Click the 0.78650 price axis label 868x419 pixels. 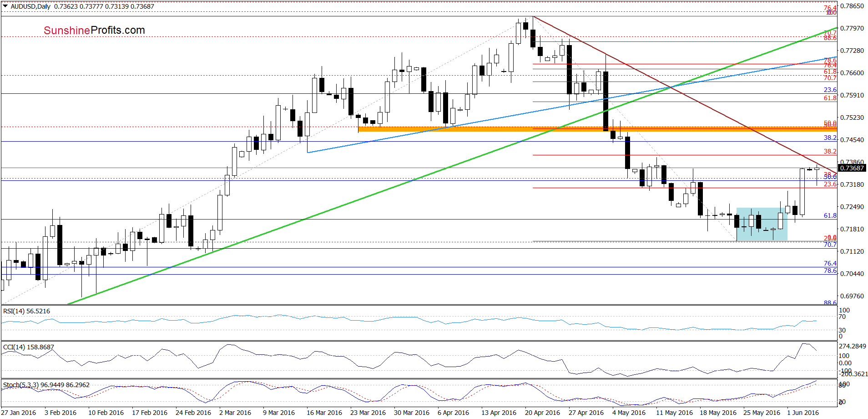[852, 6]
